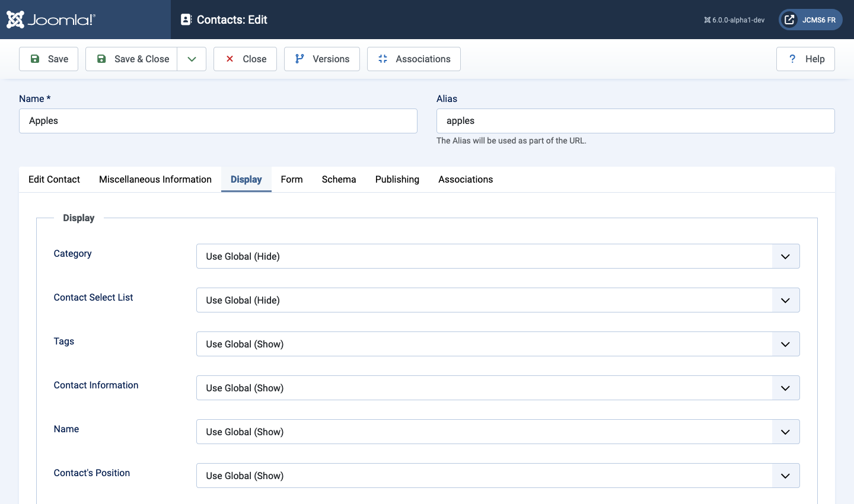The image size is (854, 504).
Task: Click the Alias field containing apples
Action: point(636,121)
